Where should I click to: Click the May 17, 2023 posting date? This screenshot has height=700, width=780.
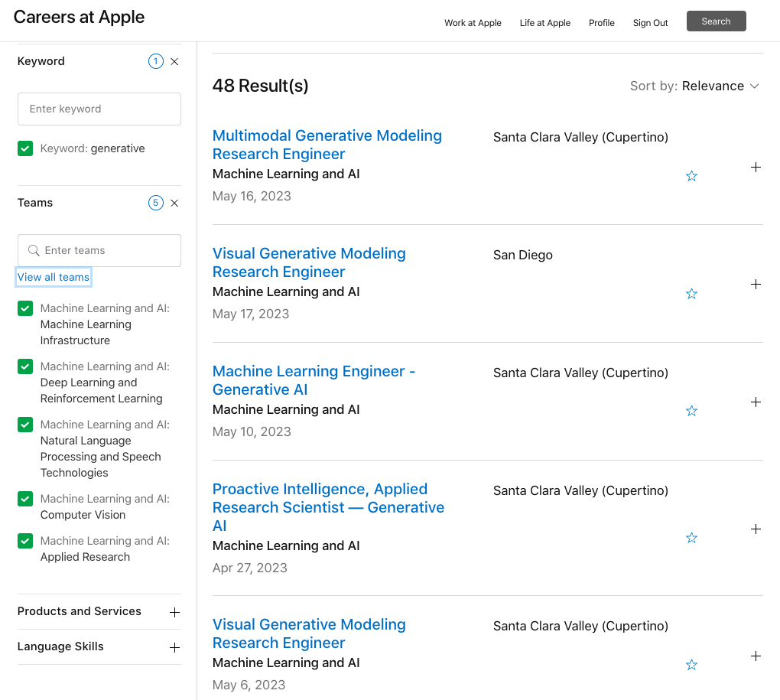coord(251,314)
